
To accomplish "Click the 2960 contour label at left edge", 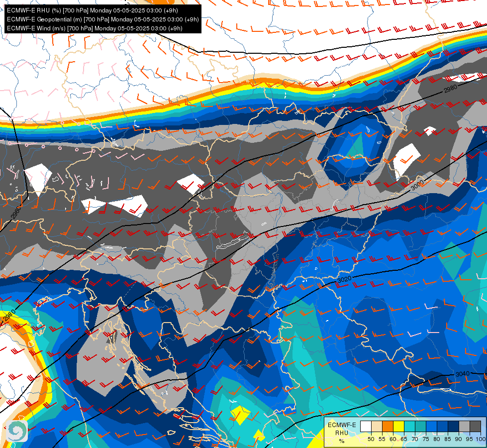I will pyautogui.click(x=16, y=213).
